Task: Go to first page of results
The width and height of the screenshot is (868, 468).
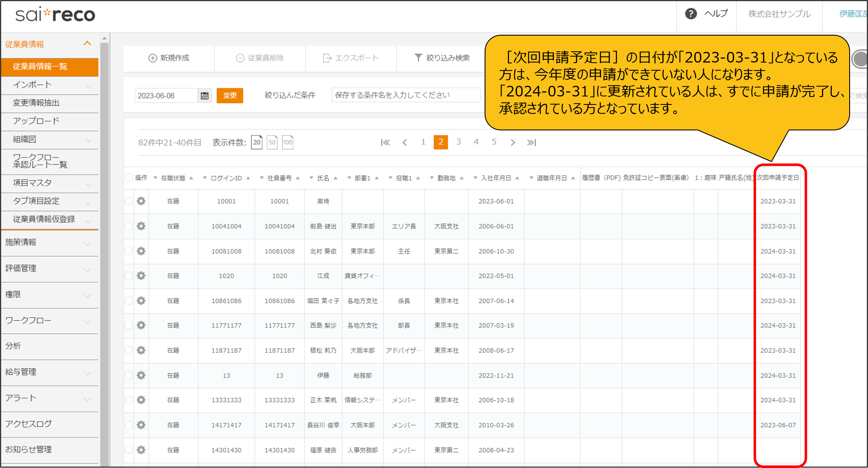Action: coord(385,142)
